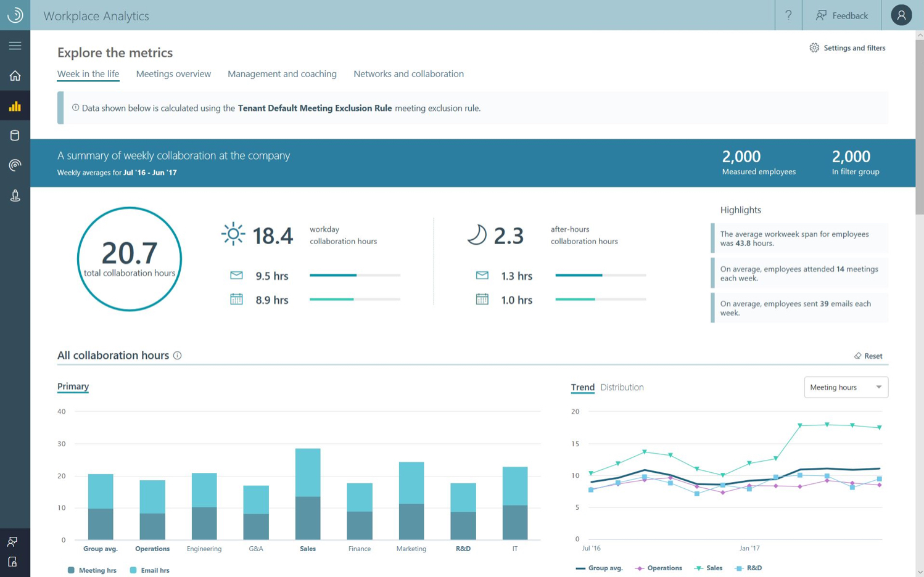924x577 pixels.
Task: Open the help question mark
Action: [788, 15]
